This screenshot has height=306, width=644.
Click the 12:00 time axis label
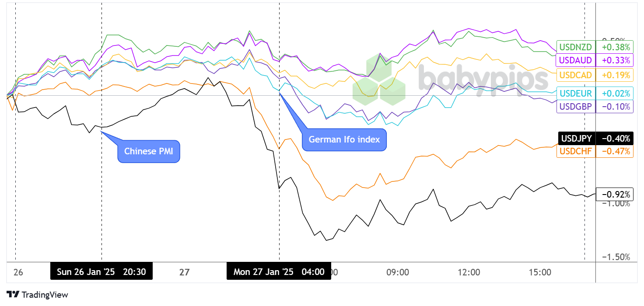(469, 272)
